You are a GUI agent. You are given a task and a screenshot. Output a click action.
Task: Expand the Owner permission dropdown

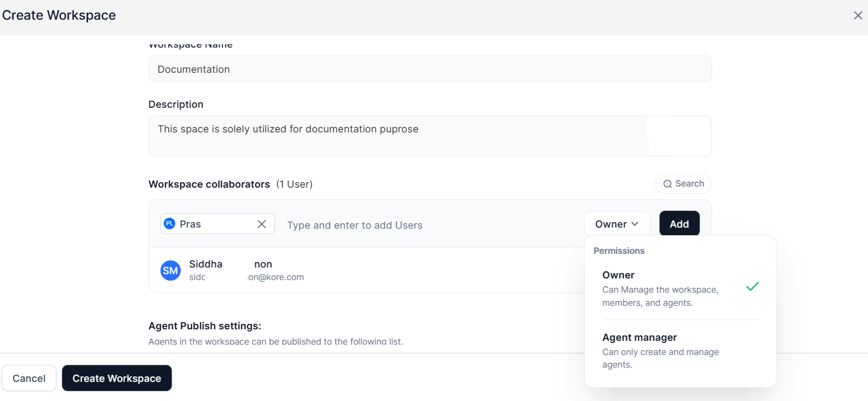[617, 224]
